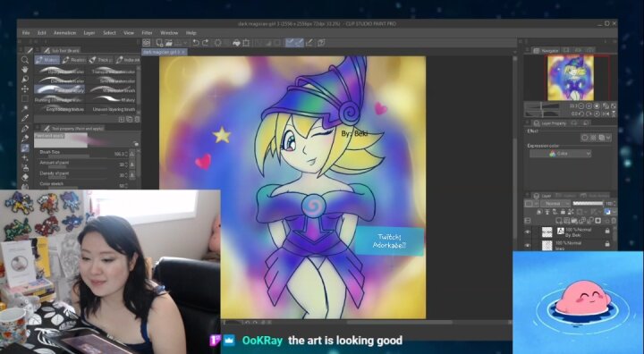Open the Filter menu

(x=147, y=33)
